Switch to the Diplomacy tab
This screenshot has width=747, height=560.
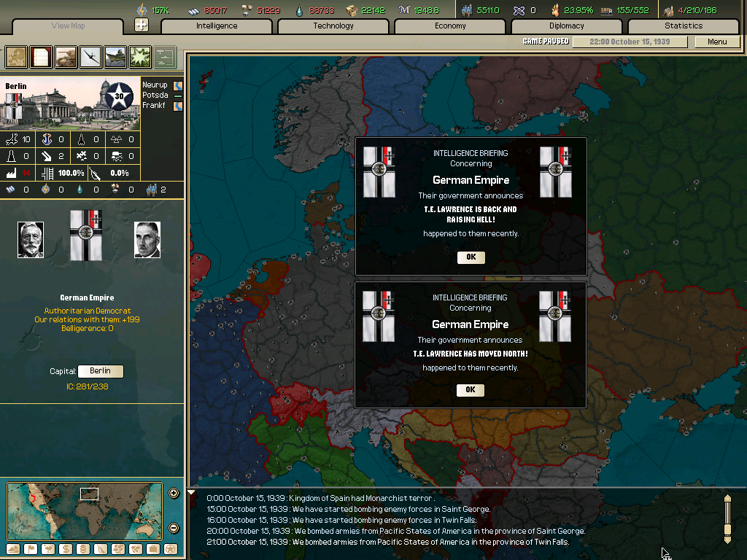[567, 26]
